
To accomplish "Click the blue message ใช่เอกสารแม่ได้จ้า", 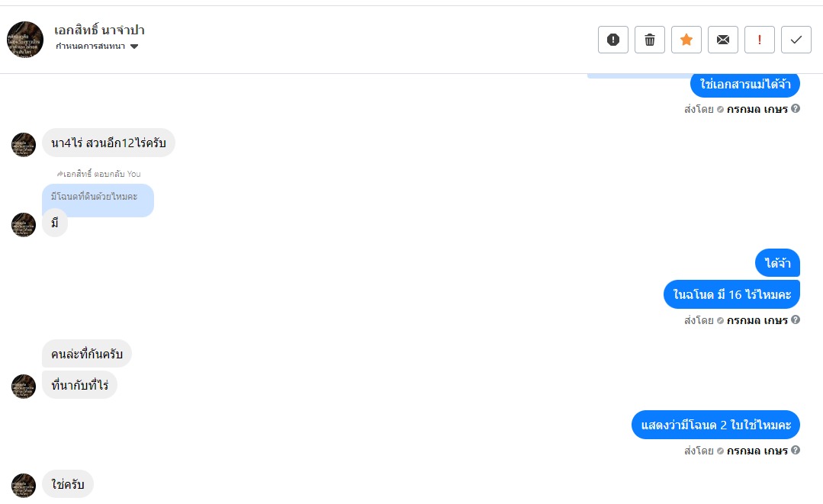I will [745, 84].
